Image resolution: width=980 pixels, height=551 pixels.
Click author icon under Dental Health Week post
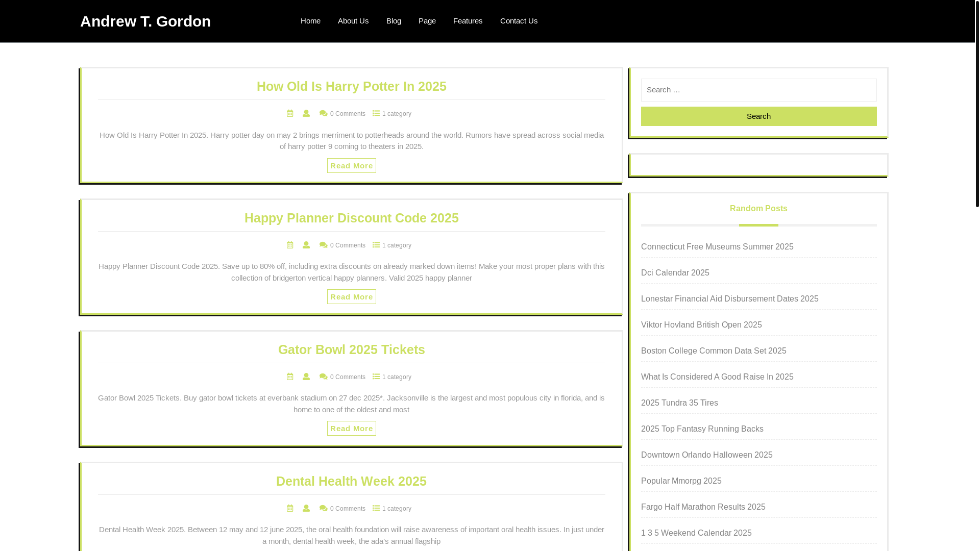(306, 508)
